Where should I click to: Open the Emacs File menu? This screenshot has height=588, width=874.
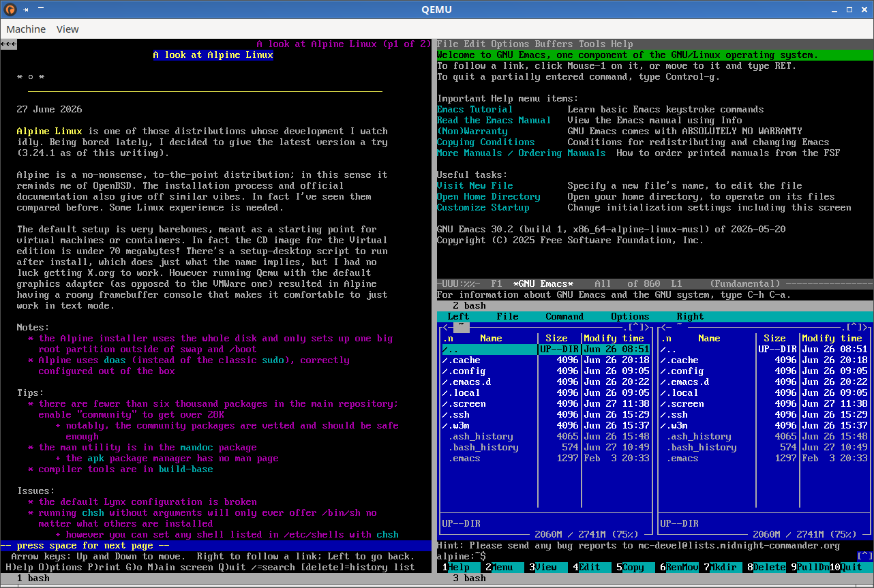[448, 44]
